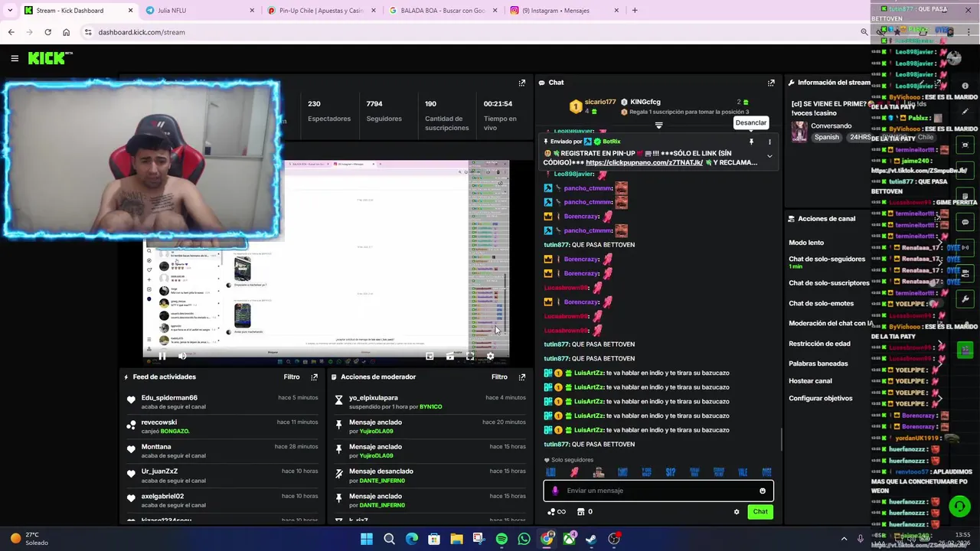Send message with Chat button
This screenshot has height=551, width=980.
pos(759,512)
